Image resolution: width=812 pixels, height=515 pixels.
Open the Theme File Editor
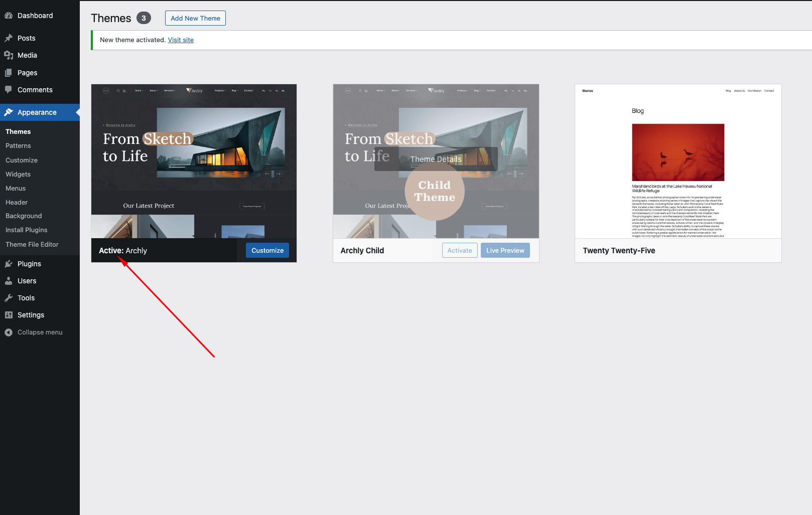click(32, 244)
